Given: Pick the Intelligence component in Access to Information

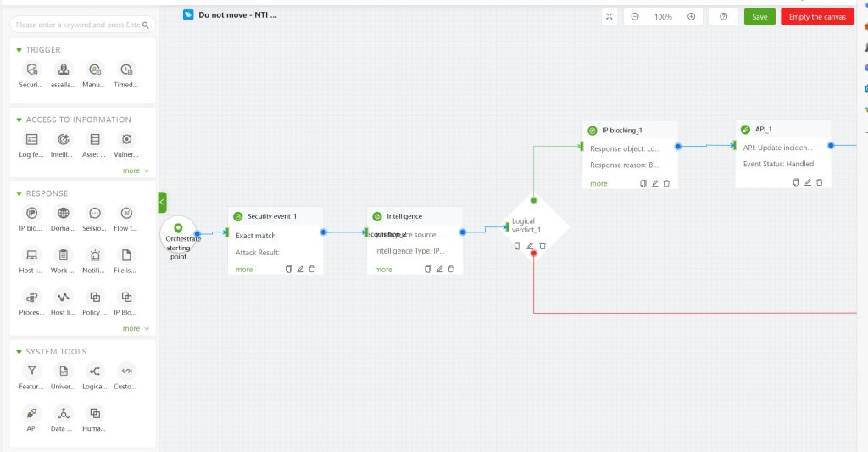Looking at the screenshot, I should (x=64, y=139).
